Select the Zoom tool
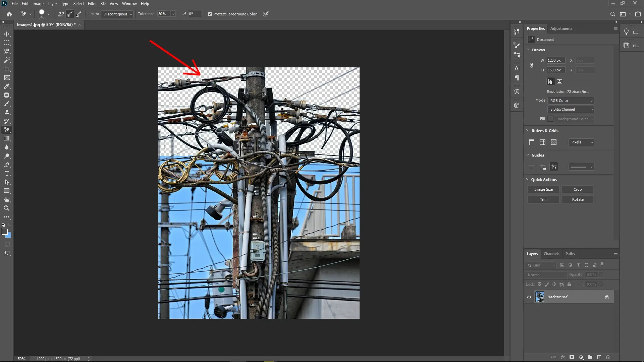 (7, 208)
